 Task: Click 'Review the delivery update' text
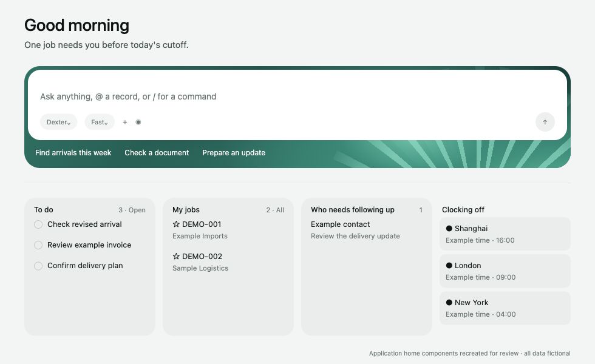355,236
